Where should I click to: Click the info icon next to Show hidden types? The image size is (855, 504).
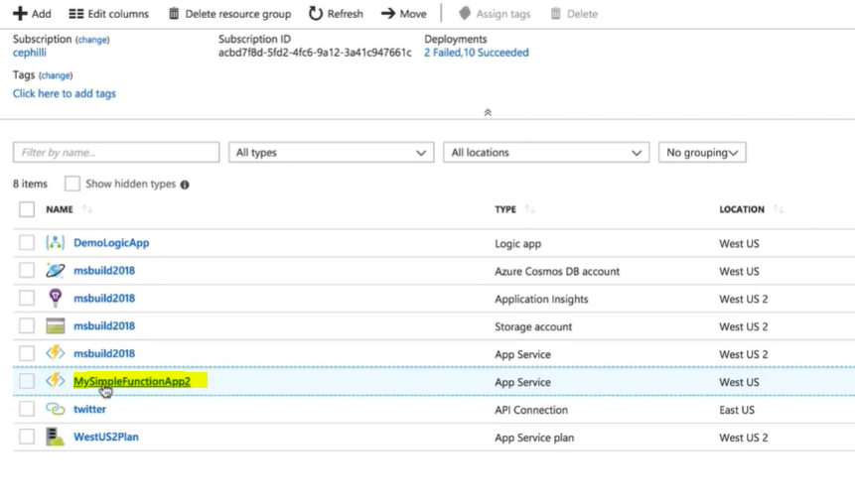point(185,185)
